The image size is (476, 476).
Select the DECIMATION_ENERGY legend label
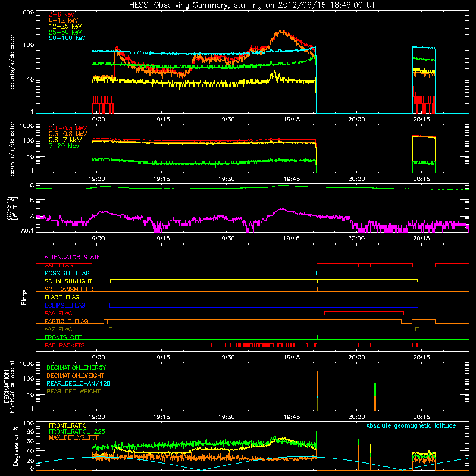pyautogui.click(x=76, y=368)
